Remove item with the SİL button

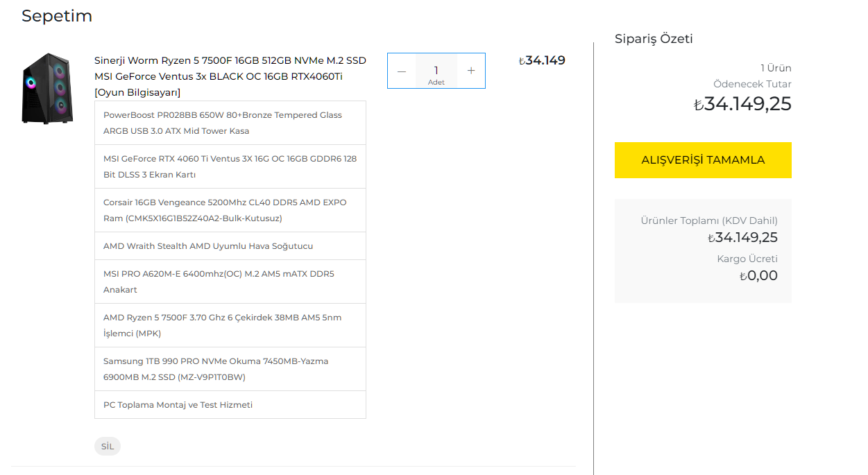[x=108, y=446]
